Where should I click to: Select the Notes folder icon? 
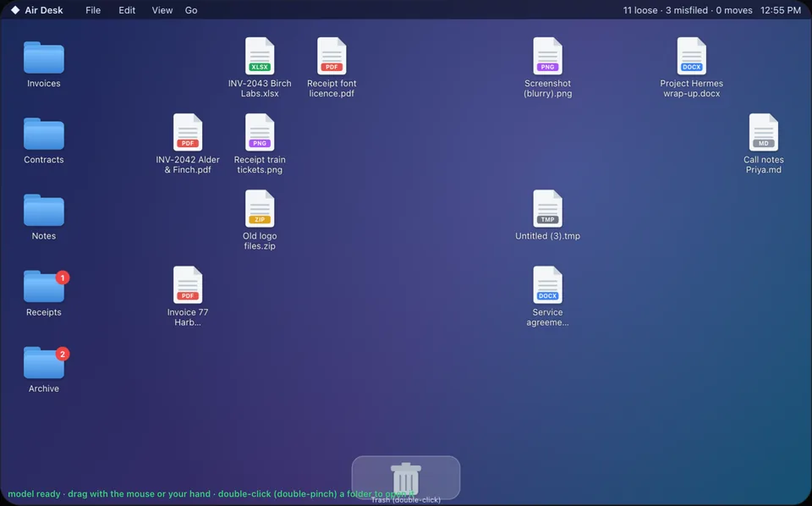tap(43, 209)
